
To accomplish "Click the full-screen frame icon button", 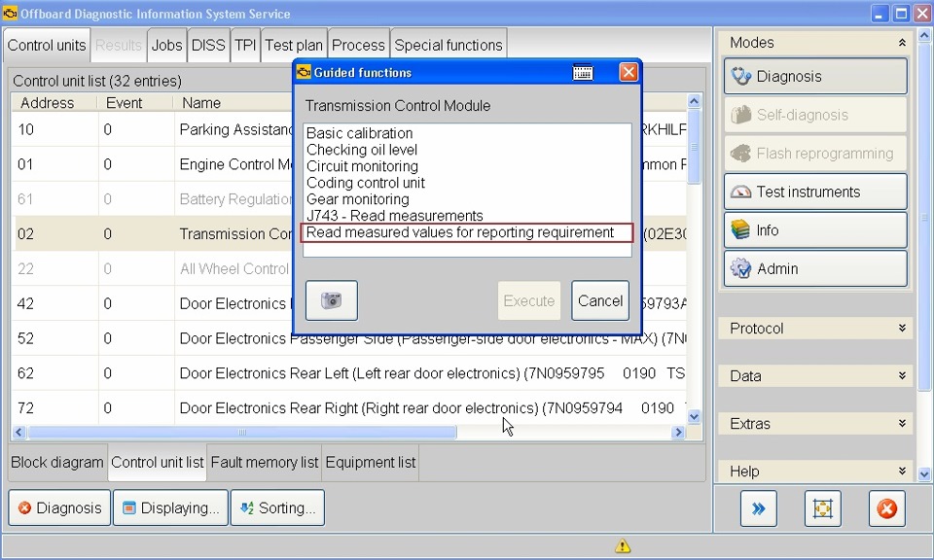I will [822, 508].
